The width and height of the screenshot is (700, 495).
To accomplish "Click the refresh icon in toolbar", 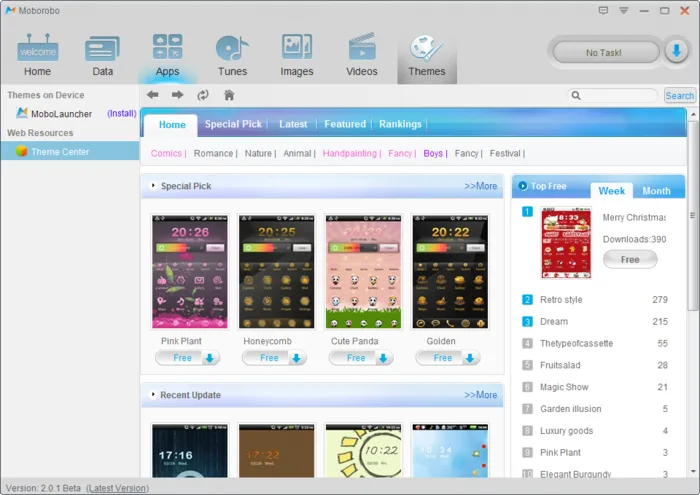I will [203, 95].
